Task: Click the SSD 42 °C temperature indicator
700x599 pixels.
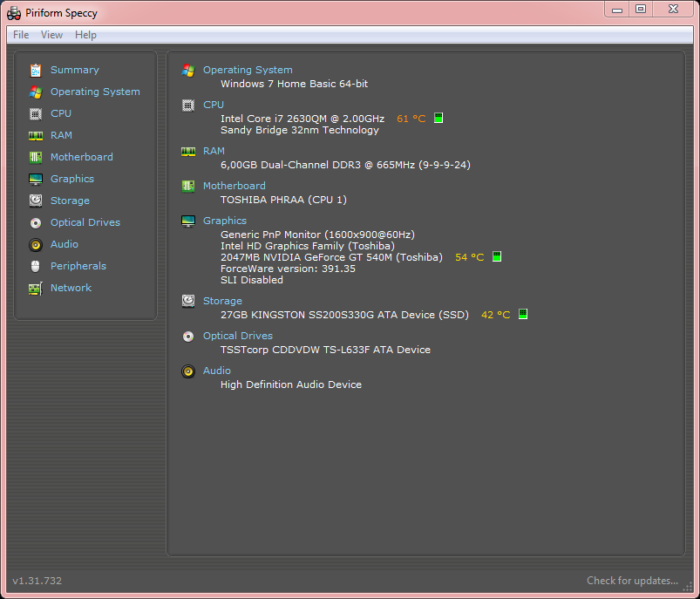Action: click(x=523, y=315)
